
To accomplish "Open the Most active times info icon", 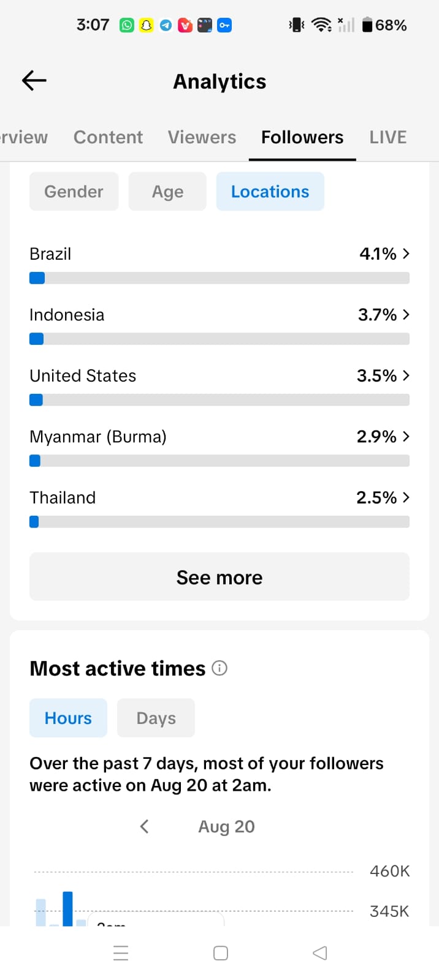I will tap(219, 668).
